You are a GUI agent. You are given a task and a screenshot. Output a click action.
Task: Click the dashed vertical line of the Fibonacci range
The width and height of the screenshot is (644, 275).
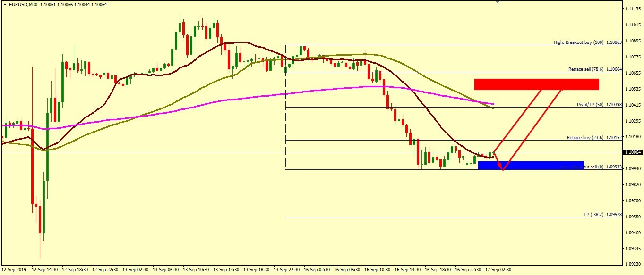[286, 118]
